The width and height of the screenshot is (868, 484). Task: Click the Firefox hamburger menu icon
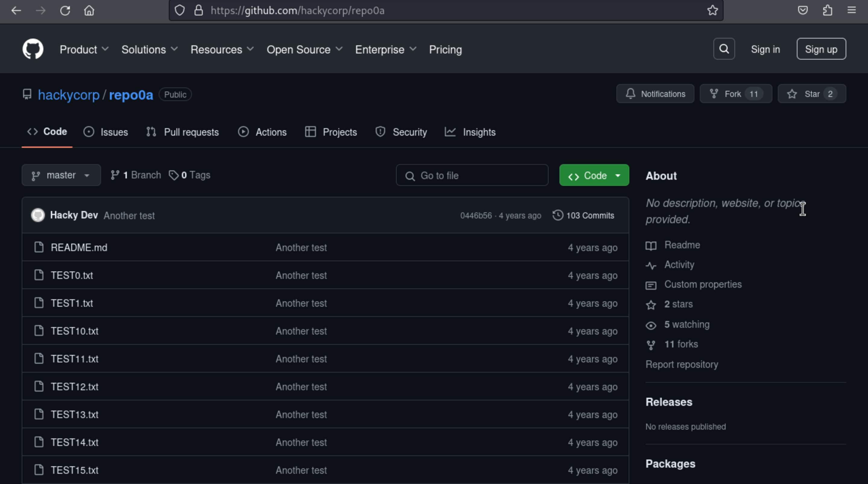coord(851,11)
